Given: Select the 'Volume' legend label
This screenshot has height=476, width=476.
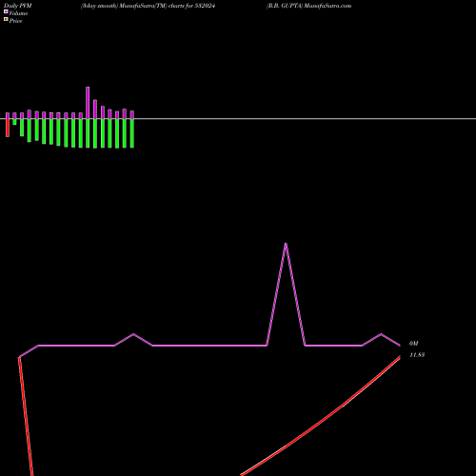Looking at the screenshot, I should [18, 13].
